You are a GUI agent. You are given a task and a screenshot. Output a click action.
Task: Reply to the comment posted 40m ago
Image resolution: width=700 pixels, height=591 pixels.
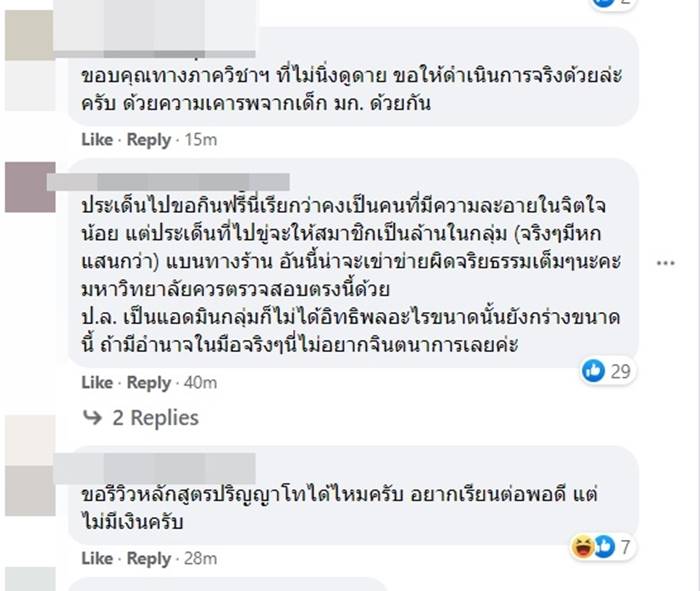coord(148,382)
